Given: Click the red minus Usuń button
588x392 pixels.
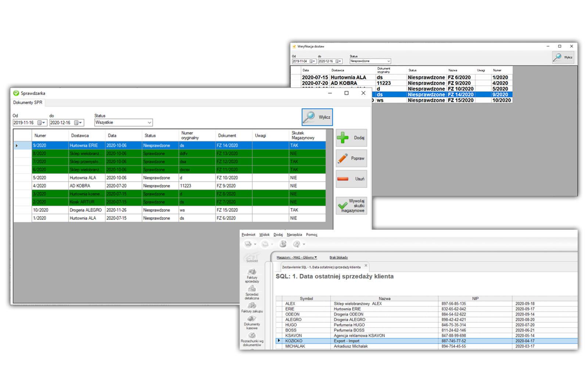Looking at the screenshot, I should pos(351,179).
